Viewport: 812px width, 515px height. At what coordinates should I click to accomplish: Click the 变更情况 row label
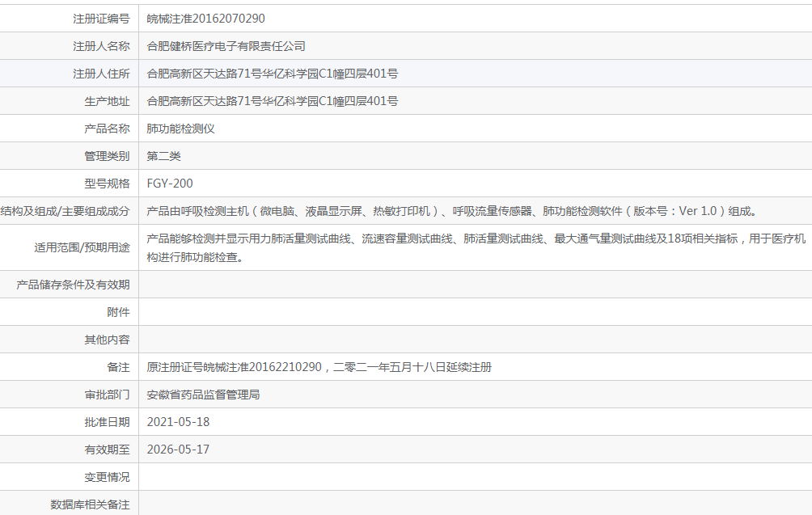tap(107, 477)
